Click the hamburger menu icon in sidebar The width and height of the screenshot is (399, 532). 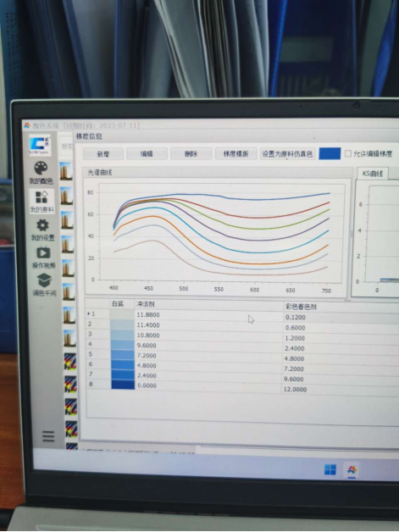click(48, 436)
